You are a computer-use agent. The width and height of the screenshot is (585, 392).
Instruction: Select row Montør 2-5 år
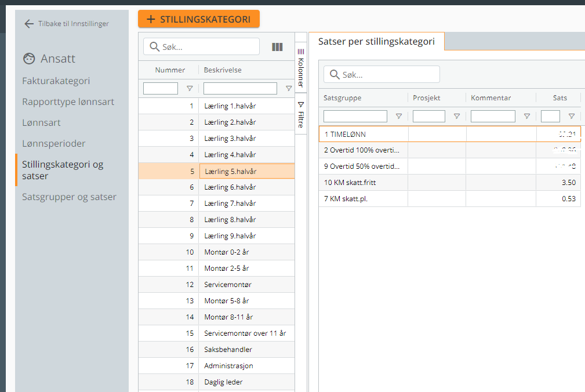[x=216, y=268]
